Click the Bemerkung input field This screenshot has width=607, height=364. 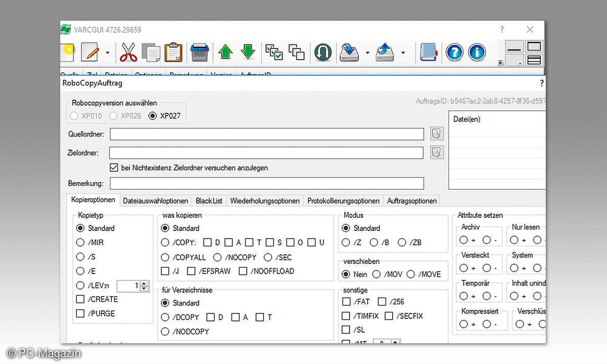(267, 183)
